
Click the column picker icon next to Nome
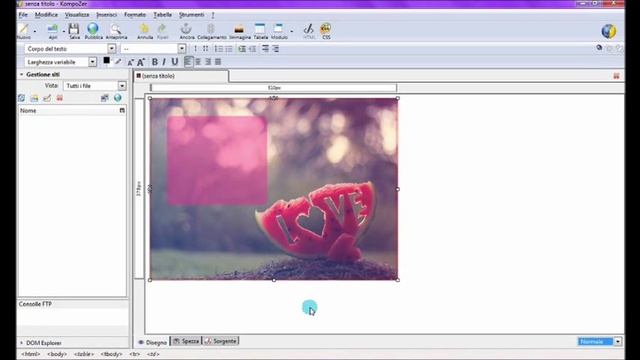(x=122, y=111)
